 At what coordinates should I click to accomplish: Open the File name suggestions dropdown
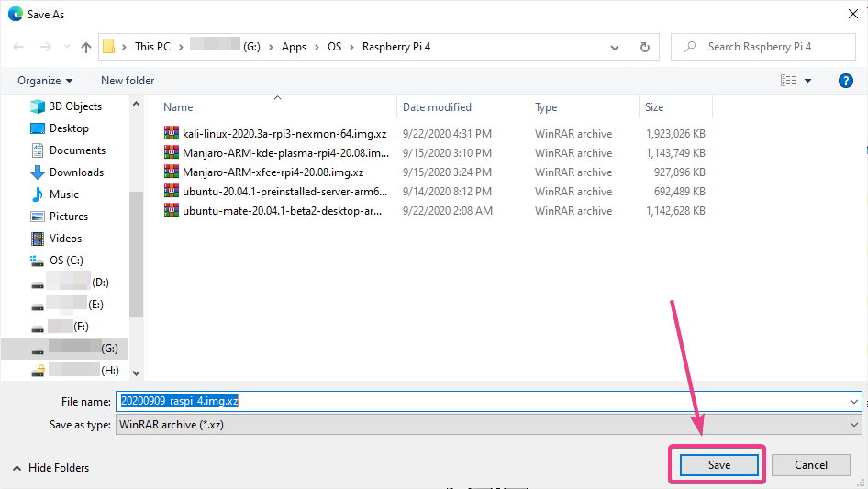click(854, 401)
